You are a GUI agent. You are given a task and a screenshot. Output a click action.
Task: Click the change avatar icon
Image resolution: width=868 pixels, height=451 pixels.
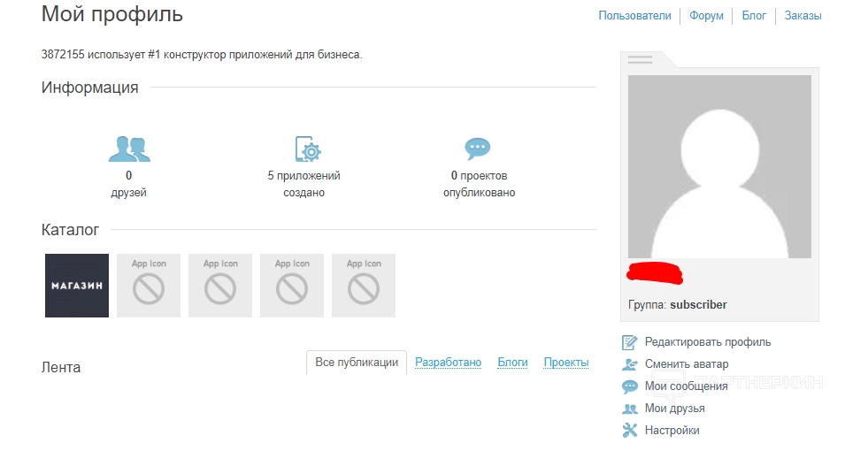[629, 364]
